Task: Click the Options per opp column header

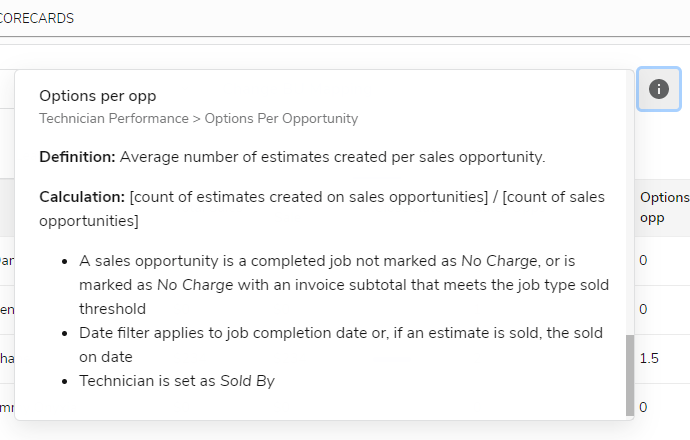Action: (663, 207)
